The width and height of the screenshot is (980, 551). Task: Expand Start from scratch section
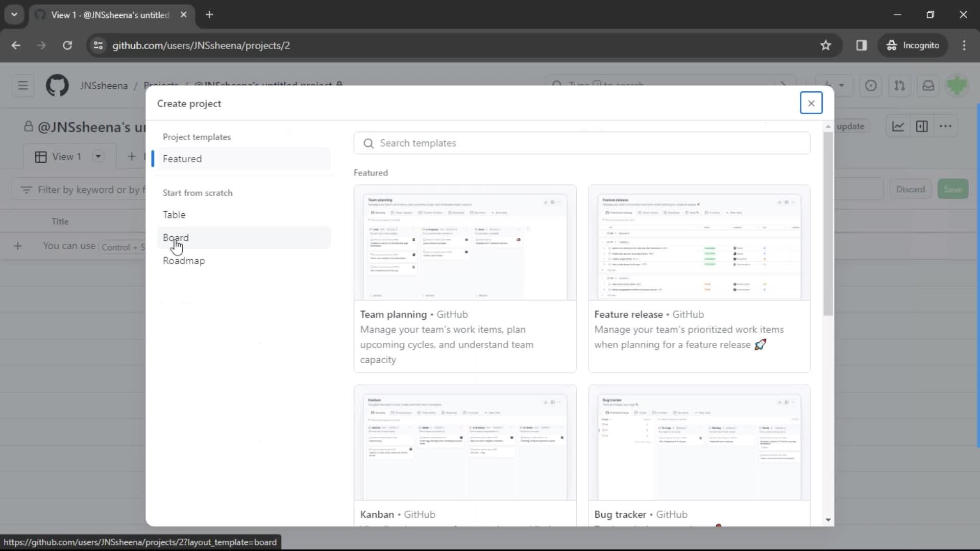point(198,192)
